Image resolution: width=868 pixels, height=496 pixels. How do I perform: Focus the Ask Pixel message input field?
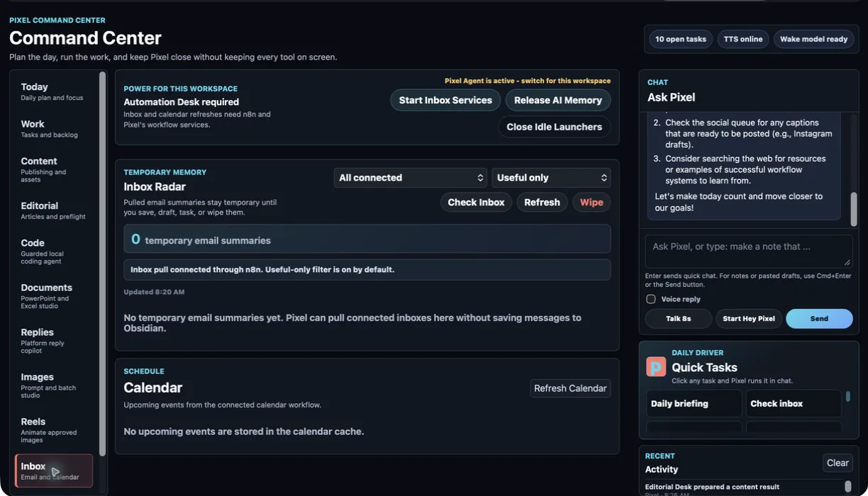pos(749,252)
